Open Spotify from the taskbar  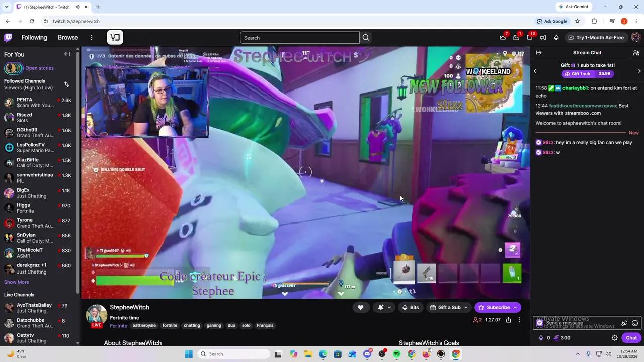396,354
